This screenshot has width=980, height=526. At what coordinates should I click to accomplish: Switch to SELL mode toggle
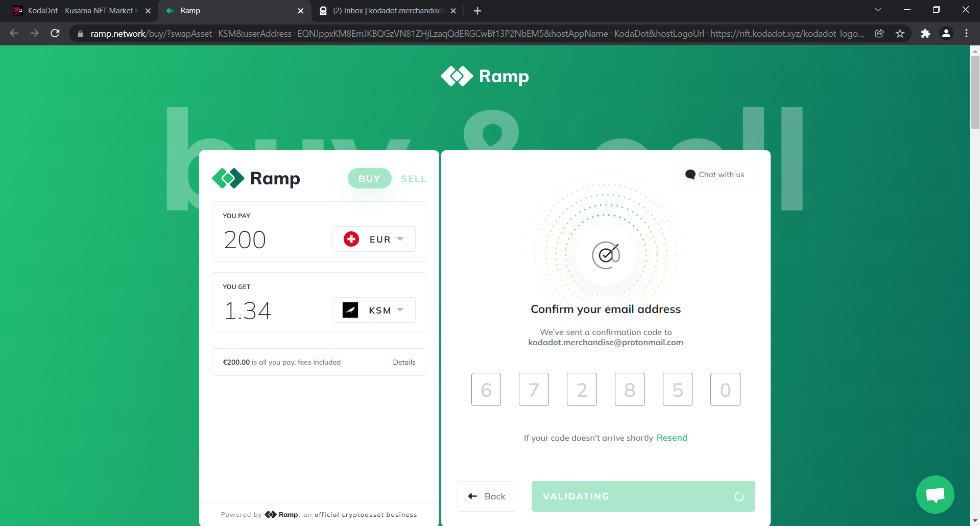pos(413,179)
